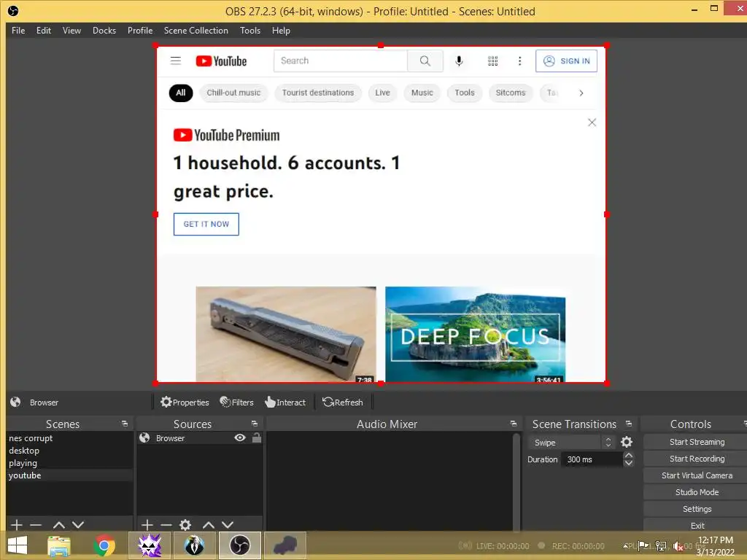Viewport: 747px width, 560px height.
Task: Click the YouTube logo in the preview
Action: pyautogui.click(x=221, y=61)
